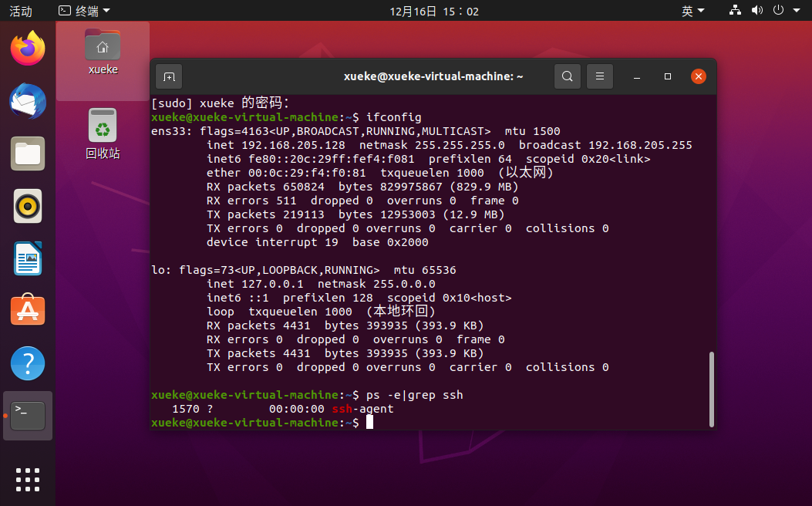Screen dimensions: 812x506
Task: Open Ubuntu Software from the dock
Action: (x=27, y=311)
